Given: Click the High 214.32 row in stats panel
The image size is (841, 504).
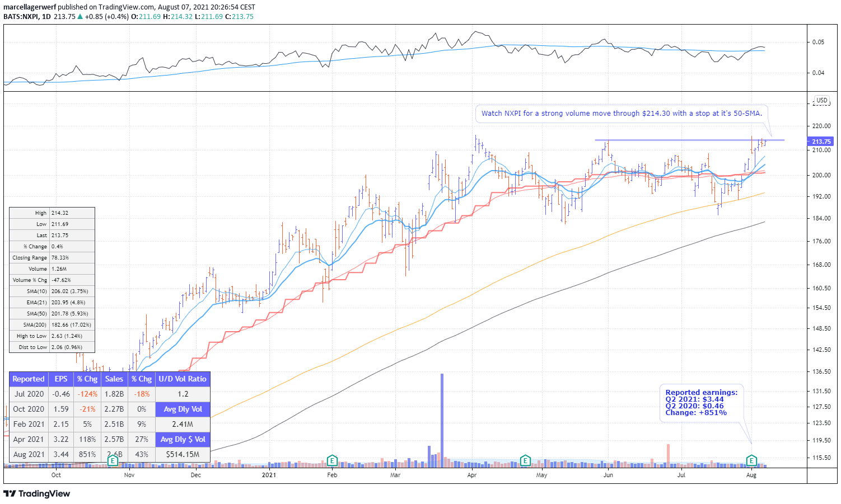Looking at the screenshot, I should coord(52,213).
